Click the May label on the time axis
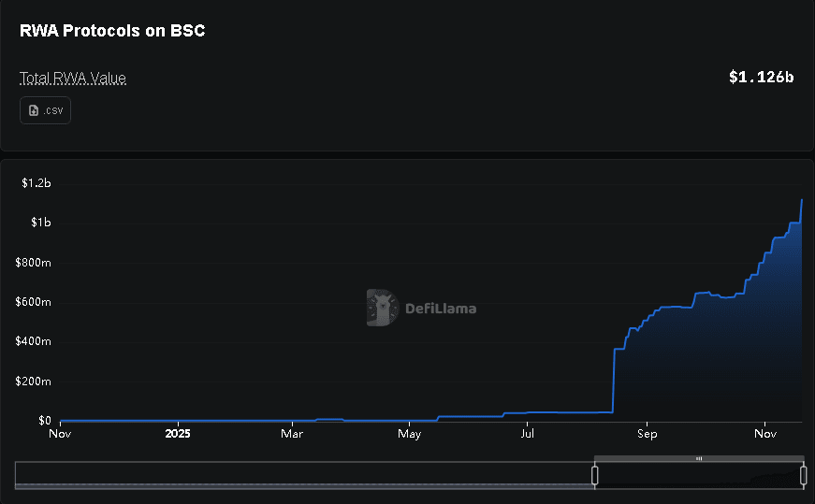The height and width of the screenshot is (504, 815). click(x=409, y=434)
